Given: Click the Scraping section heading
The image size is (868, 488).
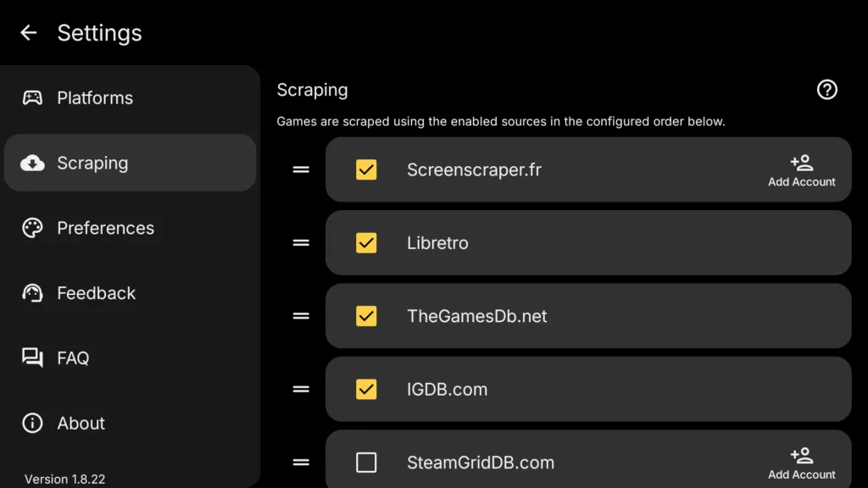Looking at the screenshot, I should click(312, 90).
